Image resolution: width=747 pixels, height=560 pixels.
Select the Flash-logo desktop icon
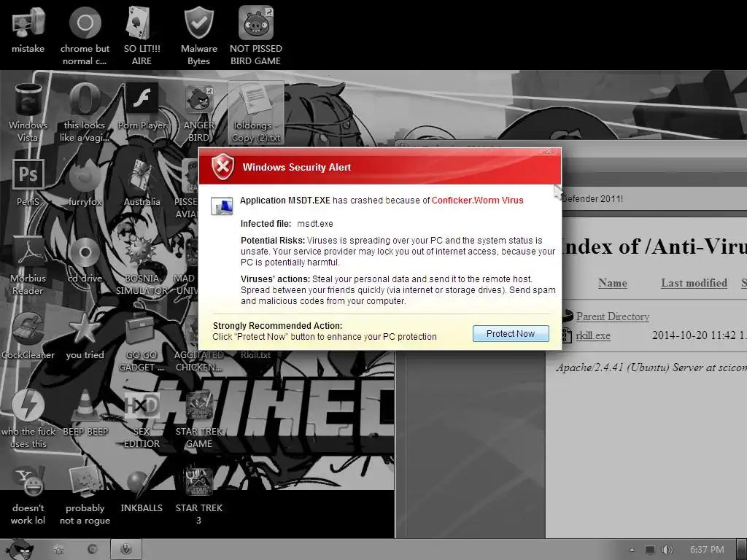coord(142,99)
